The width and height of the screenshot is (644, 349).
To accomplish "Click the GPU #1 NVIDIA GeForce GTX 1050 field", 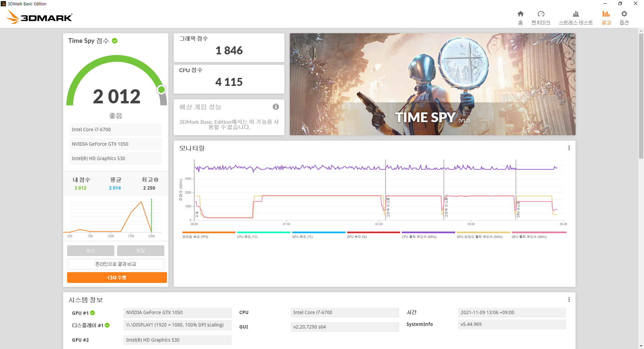I will pyautogui.click(x=177, y=312).
